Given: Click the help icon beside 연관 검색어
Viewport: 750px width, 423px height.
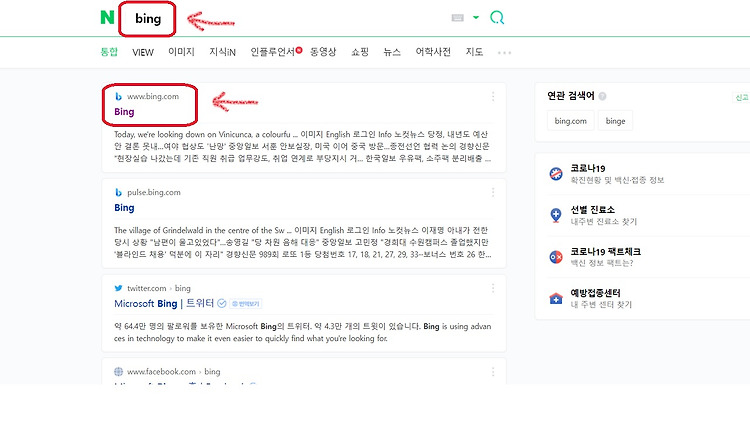Looking at the screenshot, I should [x=602, y=96].
